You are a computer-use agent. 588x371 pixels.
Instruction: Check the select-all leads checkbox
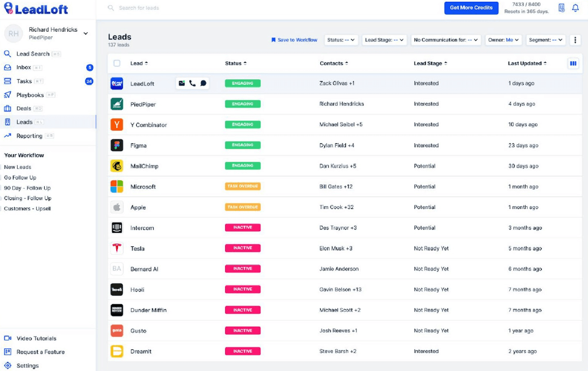(x=117, y=63)
